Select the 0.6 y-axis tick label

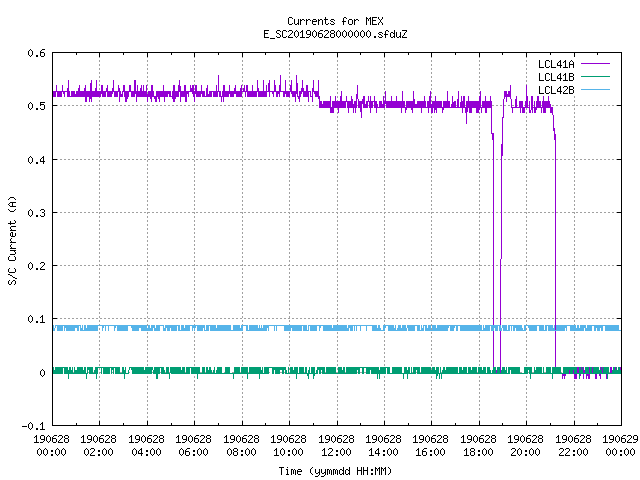tap(36, 53)
